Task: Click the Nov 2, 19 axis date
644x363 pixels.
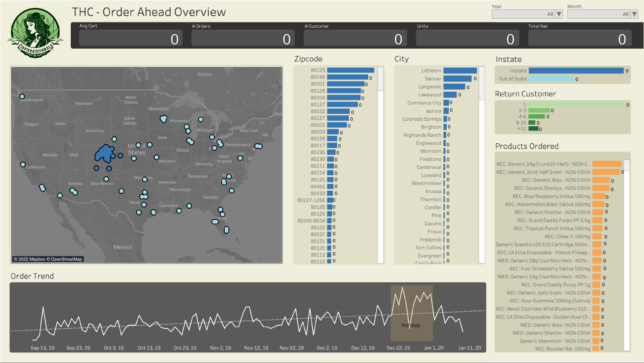Action: tap(220, 348)
